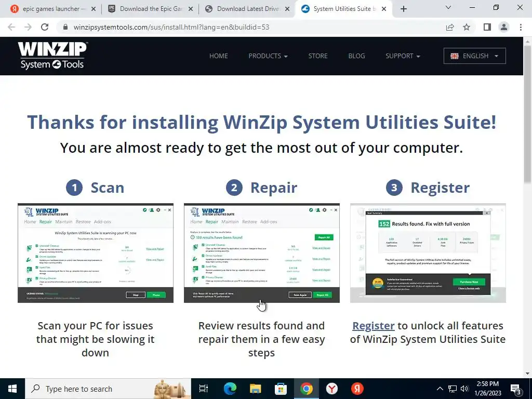This screenshot has height=399, width=532.
Task: Click the Register step screenshot thumbnail
Action: (x=428, y=253)
